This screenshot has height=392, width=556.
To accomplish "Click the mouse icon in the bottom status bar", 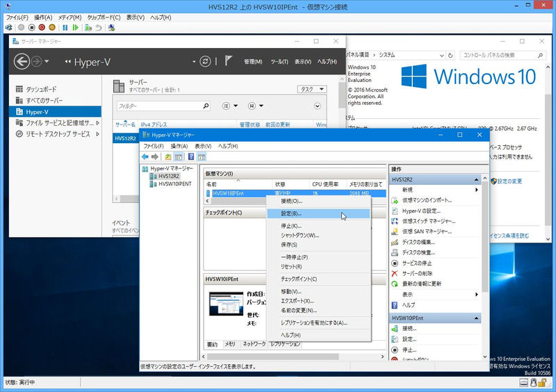I will [533, 382].
